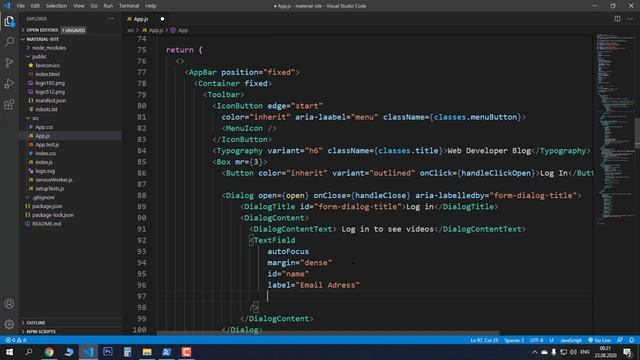Open File Explorer from the taskbar

147,352
